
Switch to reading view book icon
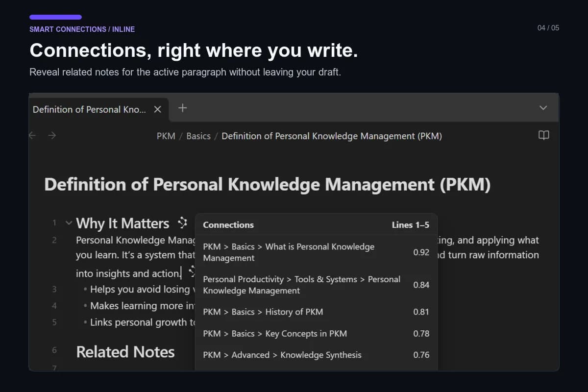pyautogui.click(x=544, y=135)
